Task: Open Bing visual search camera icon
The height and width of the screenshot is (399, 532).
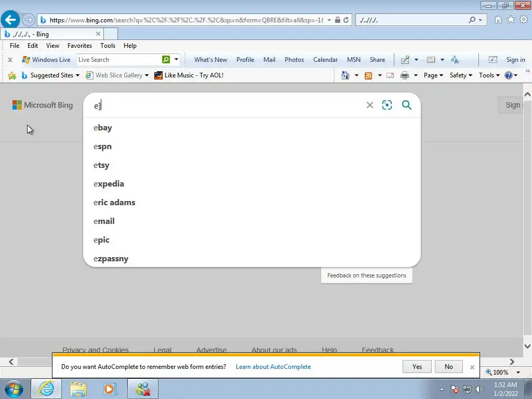Action: click(x=387, y=105)
